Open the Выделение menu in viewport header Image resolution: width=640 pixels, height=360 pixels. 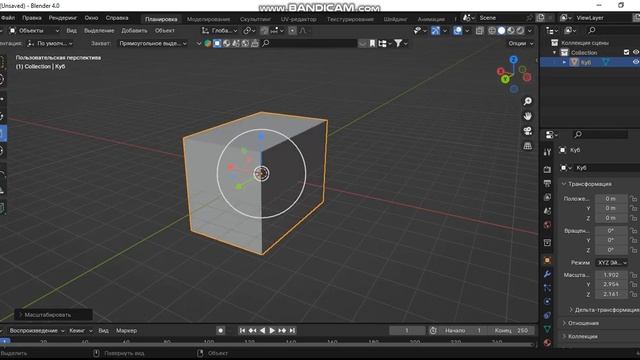(99, 31)
